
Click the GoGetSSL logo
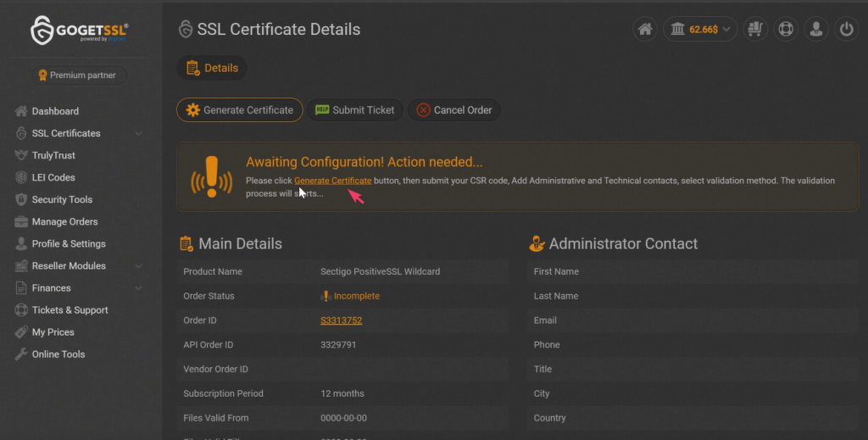(79, 30)
